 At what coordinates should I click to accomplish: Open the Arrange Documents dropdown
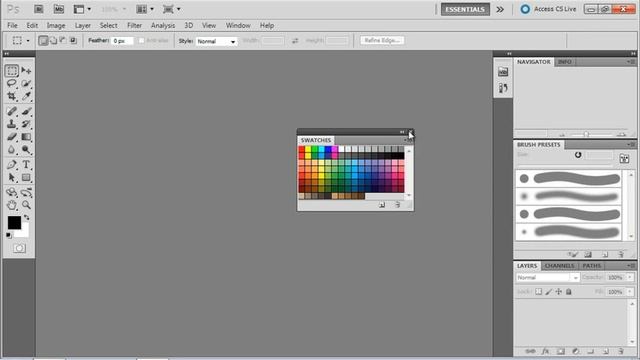pos(145,9)
